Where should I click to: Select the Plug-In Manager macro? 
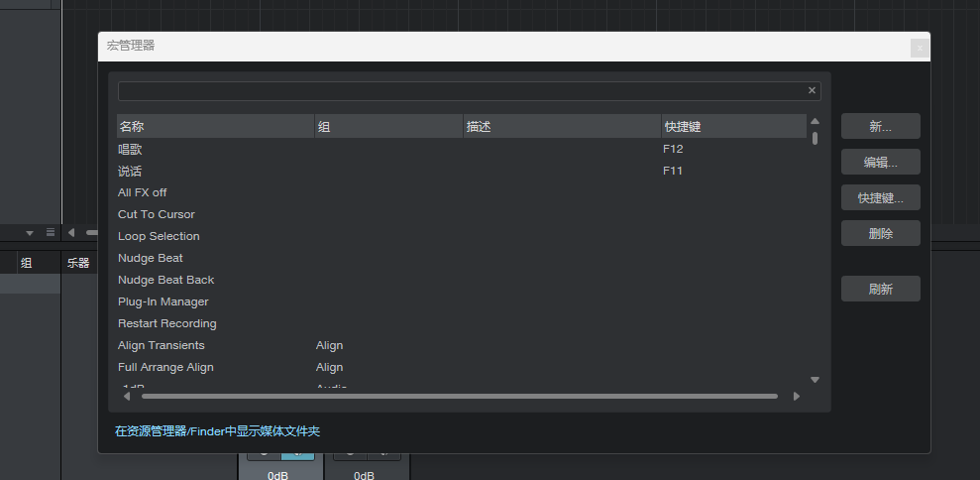coord(461,301)
